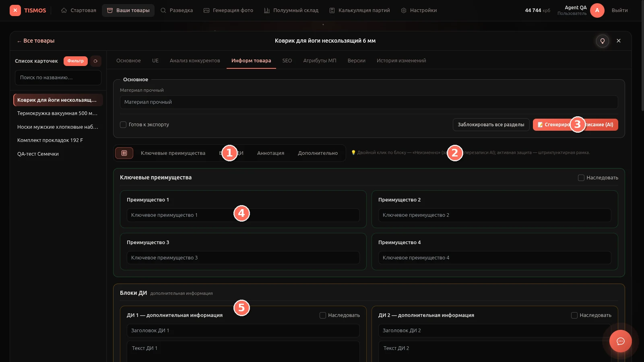
Task: Click the TISMOS logo icon
Action: click(x=15, y=10)
